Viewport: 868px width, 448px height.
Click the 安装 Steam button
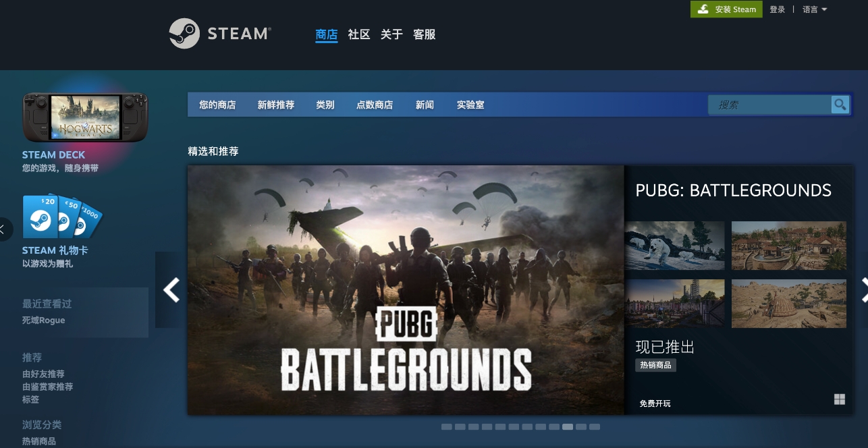pyautogui.click(x=726, y=9)
